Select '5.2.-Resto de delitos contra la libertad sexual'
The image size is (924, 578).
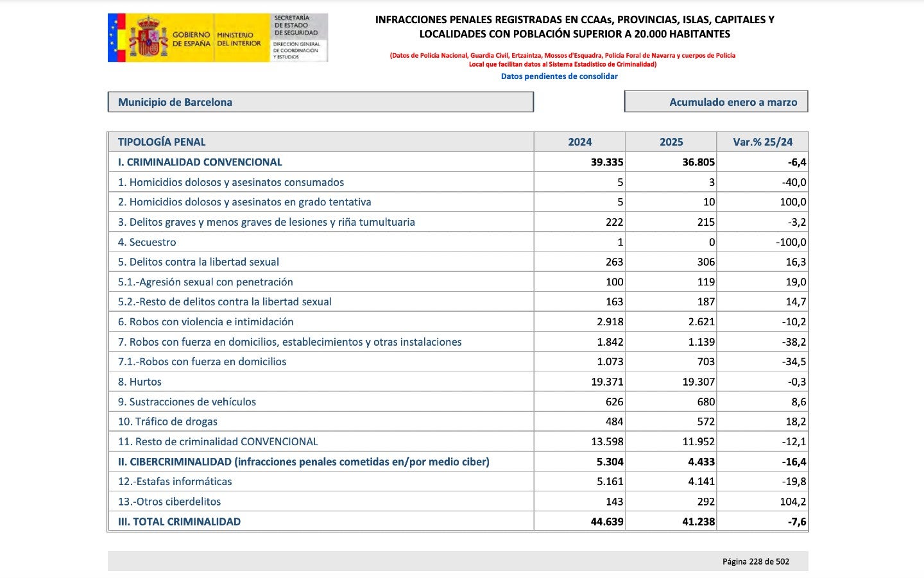pyautogui.click(x=225, y=302)
